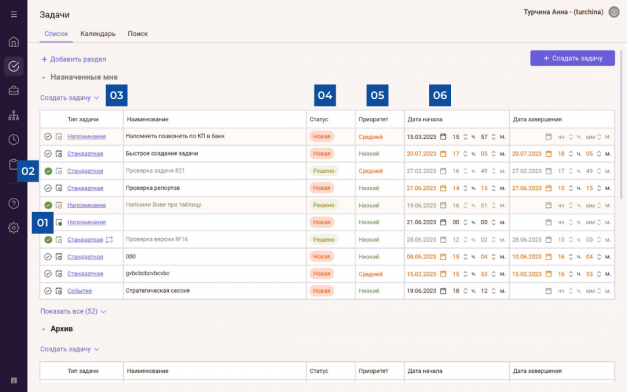Screen dimensions: 627x392
Task: Switch to Календарь tab
Action: 98,34
